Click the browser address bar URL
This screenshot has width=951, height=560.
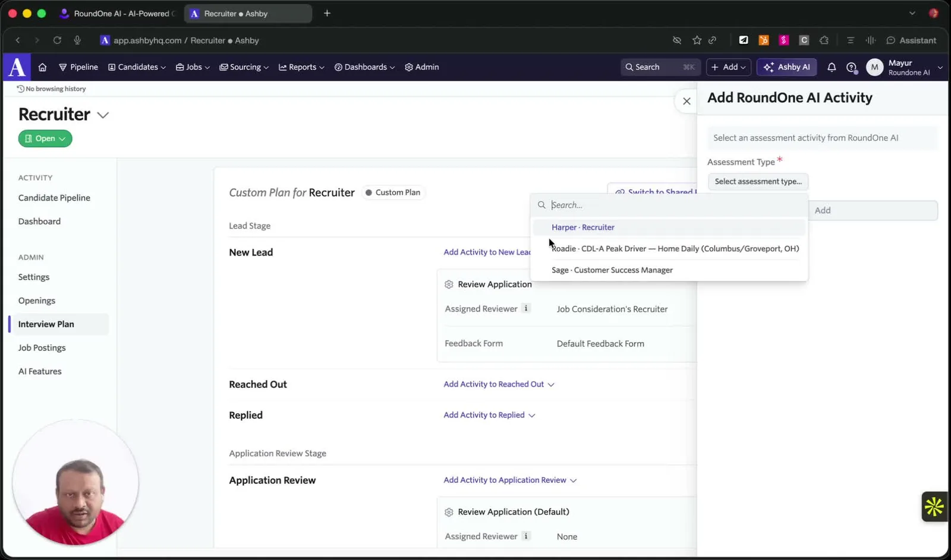186,40
